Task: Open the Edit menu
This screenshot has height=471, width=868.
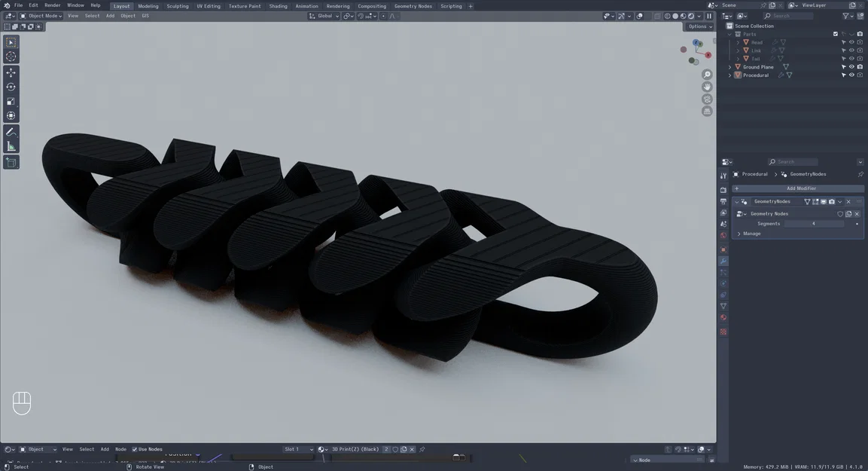Action: tap(32, 5)
